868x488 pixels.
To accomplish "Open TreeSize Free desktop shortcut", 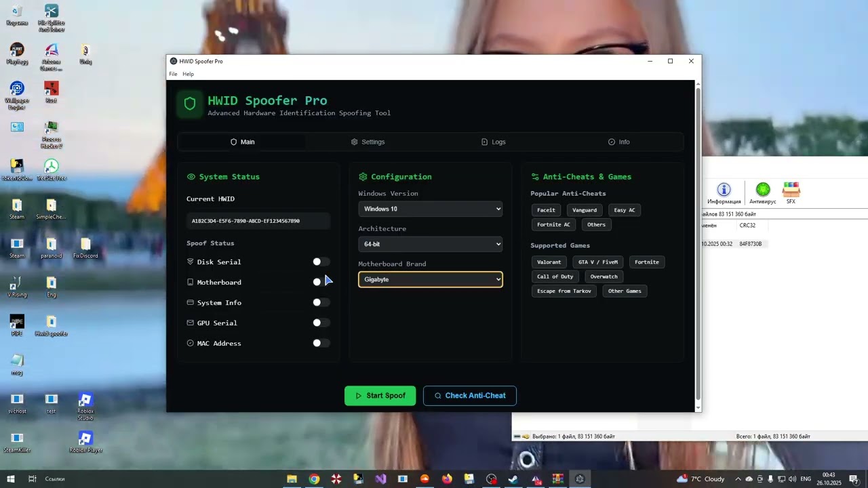I will [x=52, y=170].
